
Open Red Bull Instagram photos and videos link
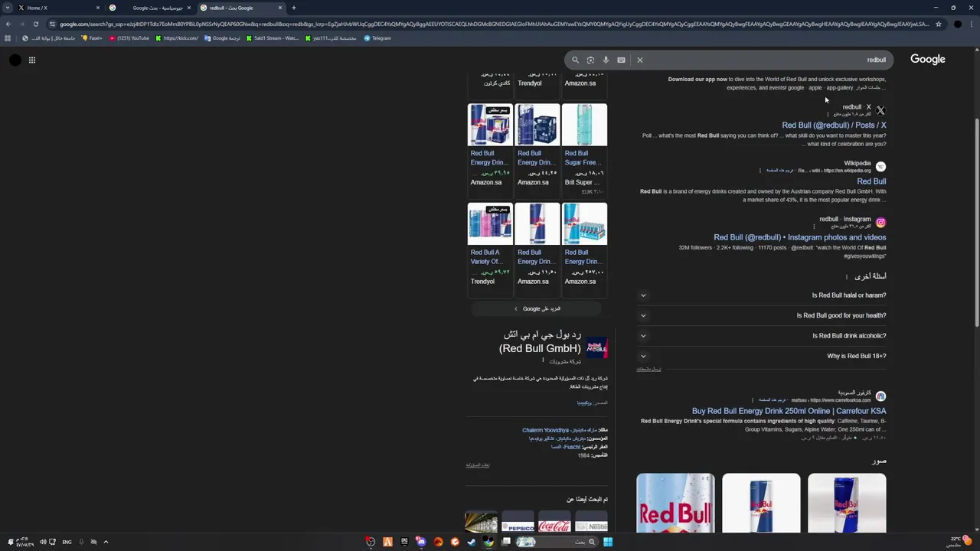pyautogui.click(x=800, y=237)
